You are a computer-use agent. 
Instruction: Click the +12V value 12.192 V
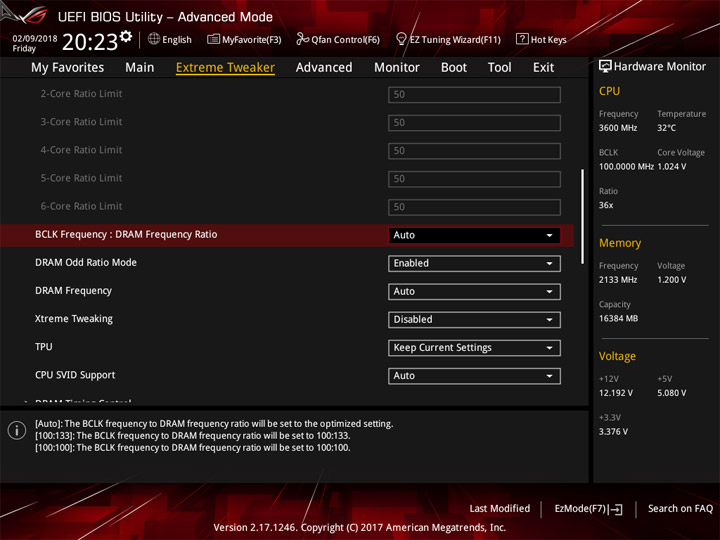pos(616,393)
